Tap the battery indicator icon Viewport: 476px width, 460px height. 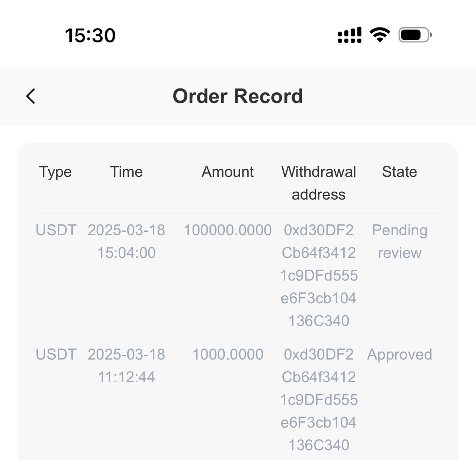pyautogui.click(x=415, y=35)
